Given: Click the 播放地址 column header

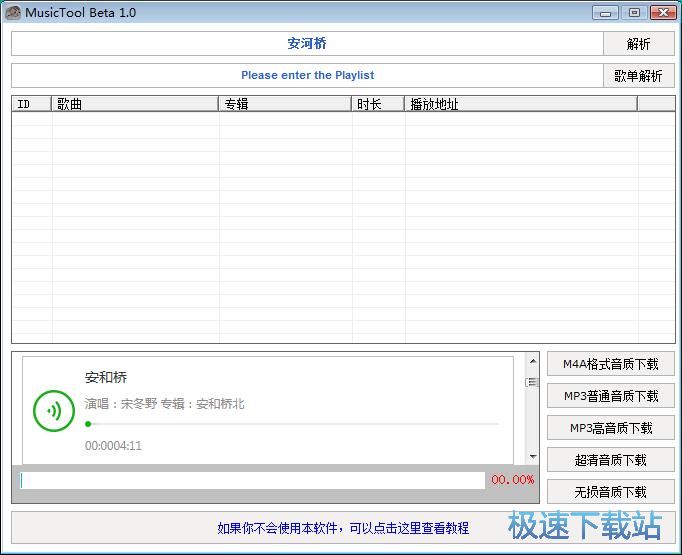Looking at the screenshot, I should (521, 104).
